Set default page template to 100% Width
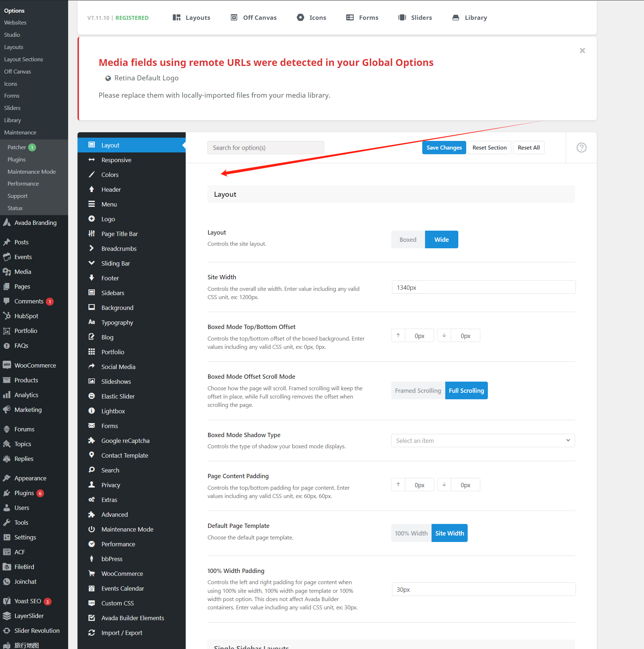Viewport: 644px width, 649px height. pos(411,533)
